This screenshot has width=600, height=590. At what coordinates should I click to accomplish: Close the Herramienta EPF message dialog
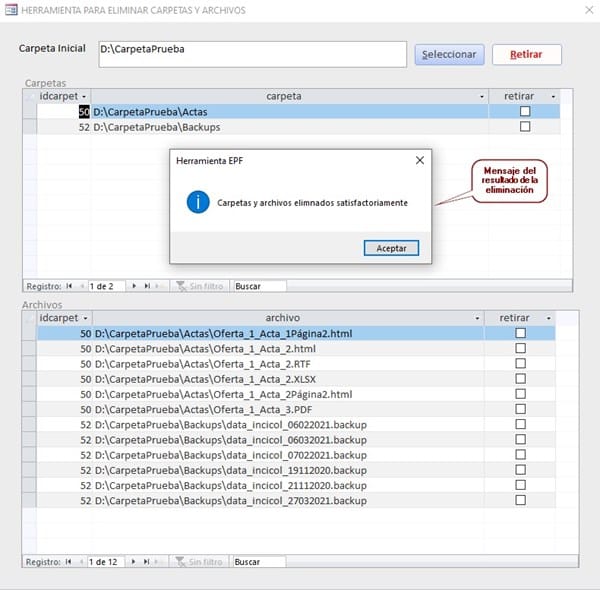coord(420,160)
